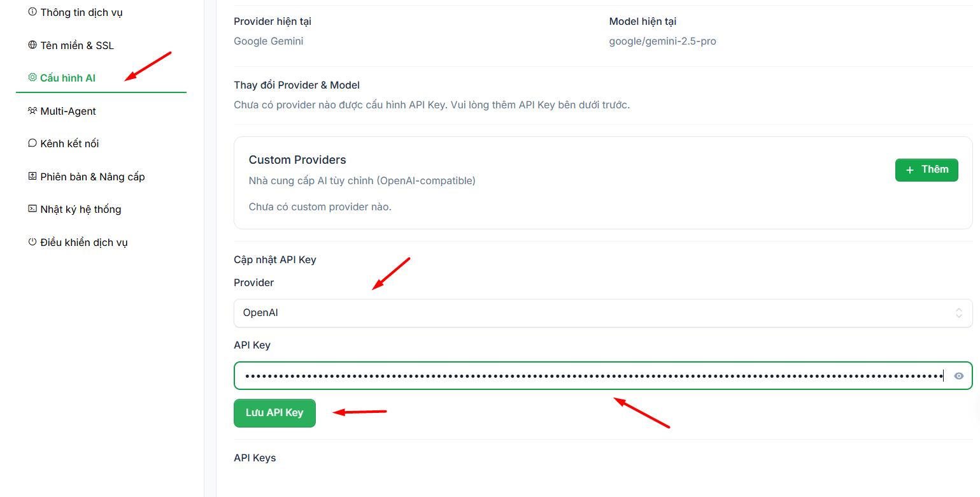Open the Multi-Agent menu item
This screenshot has width=980, height=497.
[68, 111]
